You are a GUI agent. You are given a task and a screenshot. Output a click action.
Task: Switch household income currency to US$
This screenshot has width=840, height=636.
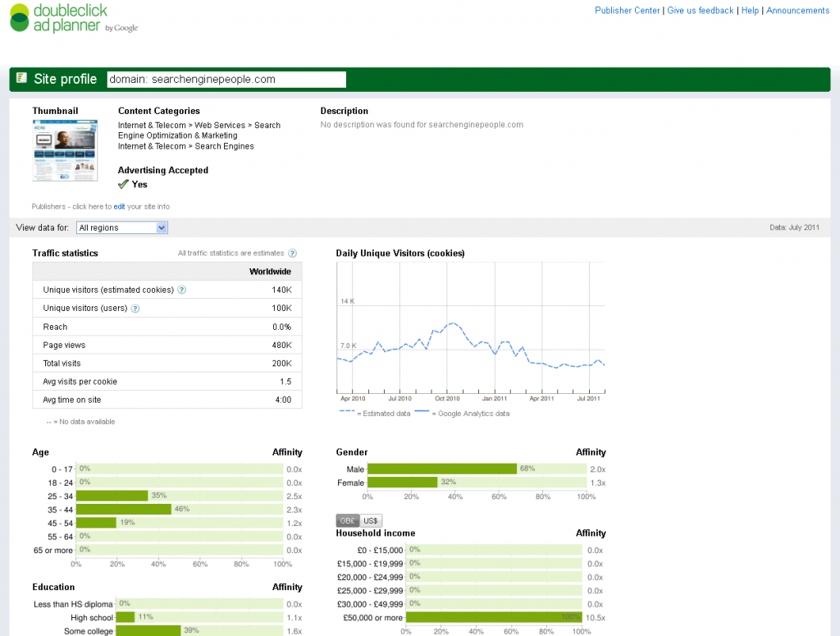(x=371, y=521)
